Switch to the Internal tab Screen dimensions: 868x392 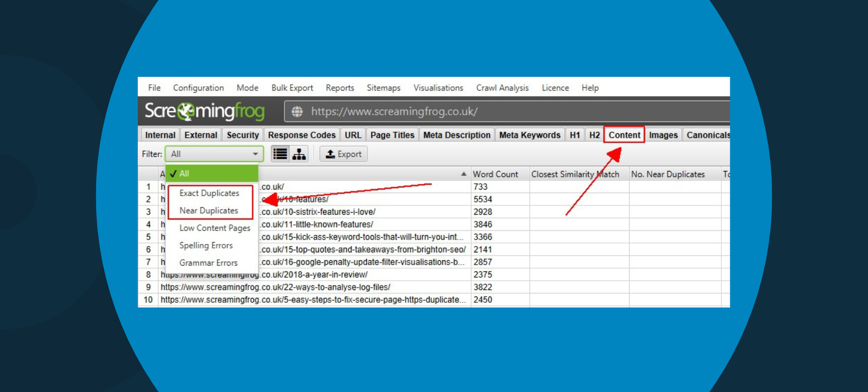[x=160, y=135]
